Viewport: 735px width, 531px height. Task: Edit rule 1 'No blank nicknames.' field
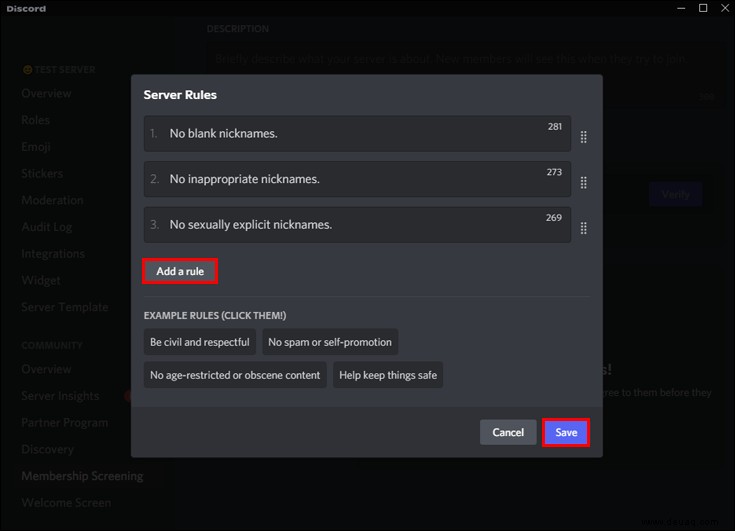pos(357,134)
